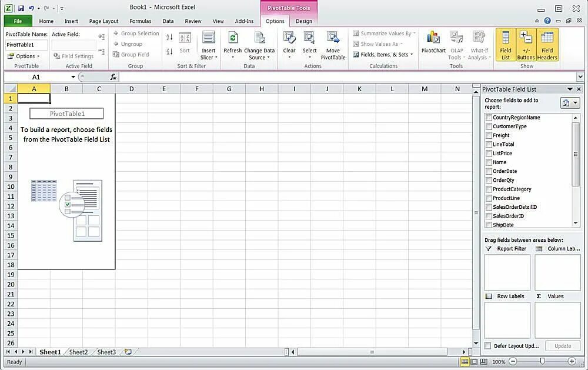Image resolution: width=588 pixels, height=370 pixels.
Task: Switch to the Formulas tab
Action: click(x=141, y=21)
